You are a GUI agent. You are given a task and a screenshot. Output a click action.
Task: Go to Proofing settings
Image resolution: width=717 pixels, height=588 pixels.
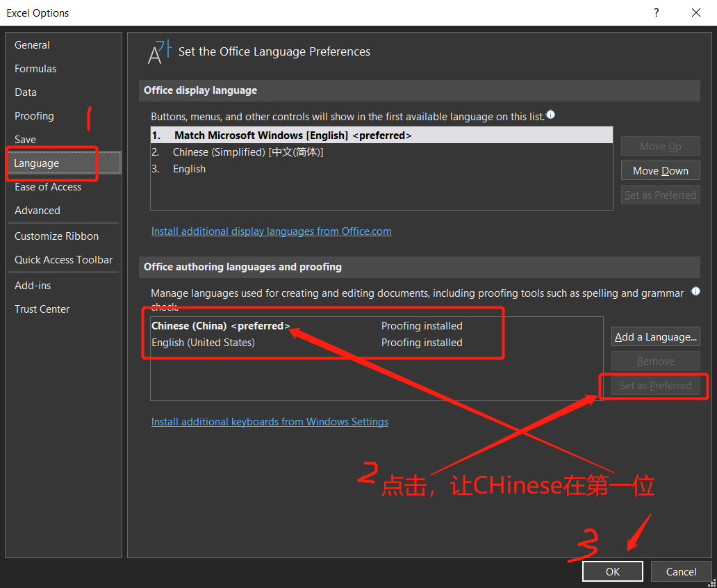click(x=64, y=116)
